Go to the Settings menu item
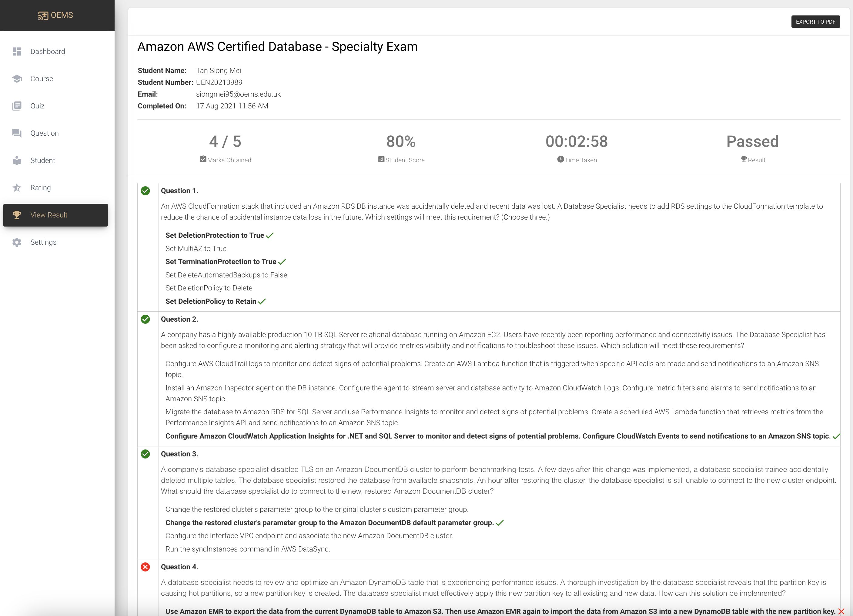 [43, 242]
